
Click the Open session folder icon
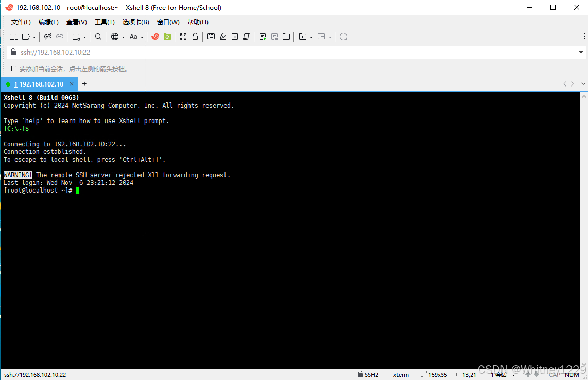click(x=26, y=37)
